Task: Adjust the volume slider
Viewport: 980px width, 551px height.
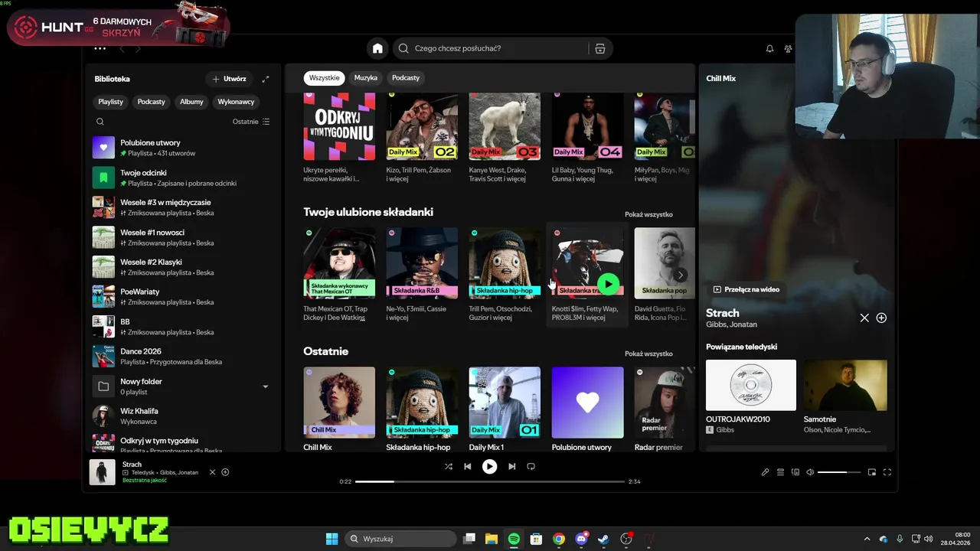Action: (838, 472)
